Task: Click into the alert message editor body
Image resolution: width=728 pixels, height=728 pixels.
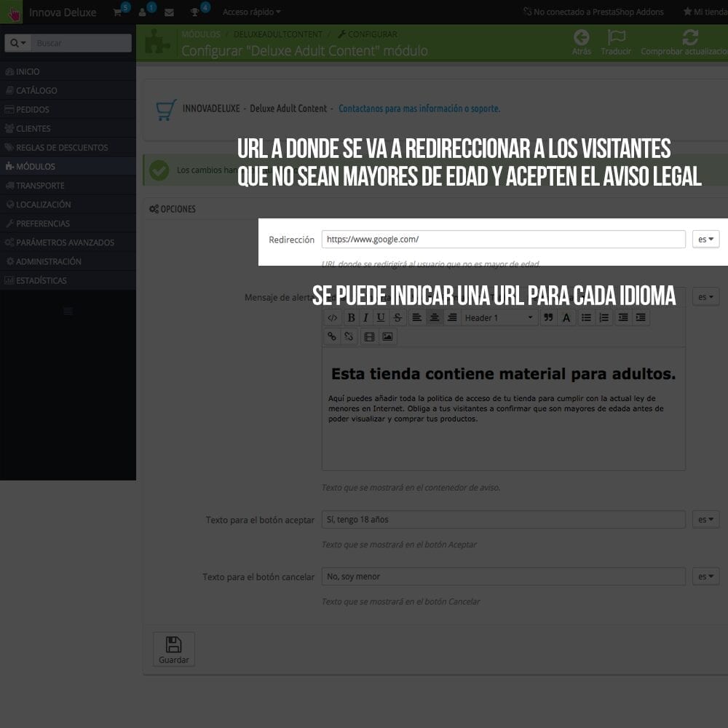Action: click(503, 408)
